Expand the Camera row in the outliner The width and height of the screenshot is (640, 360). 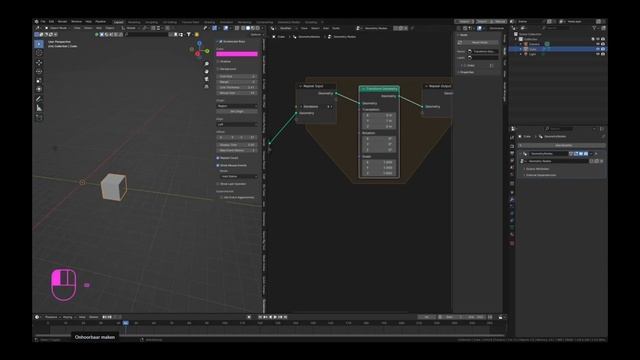[x=521, y=44]
